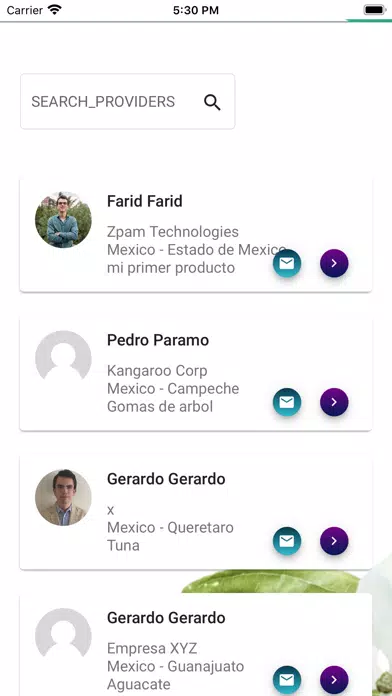Email Farid Farid via envelope icon
The image size is (392, 696).
(287, 263)
